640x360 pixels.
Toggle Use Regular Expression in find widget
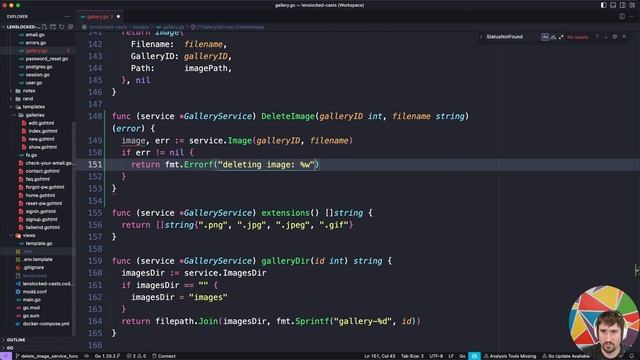click(x=561, y=37)
